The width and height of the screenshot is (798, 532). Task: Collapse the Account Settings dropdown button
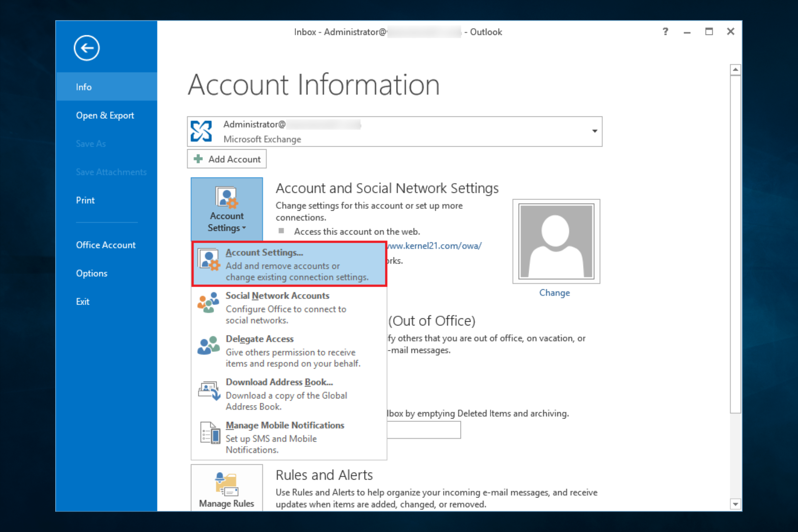(x=227, y=209)
